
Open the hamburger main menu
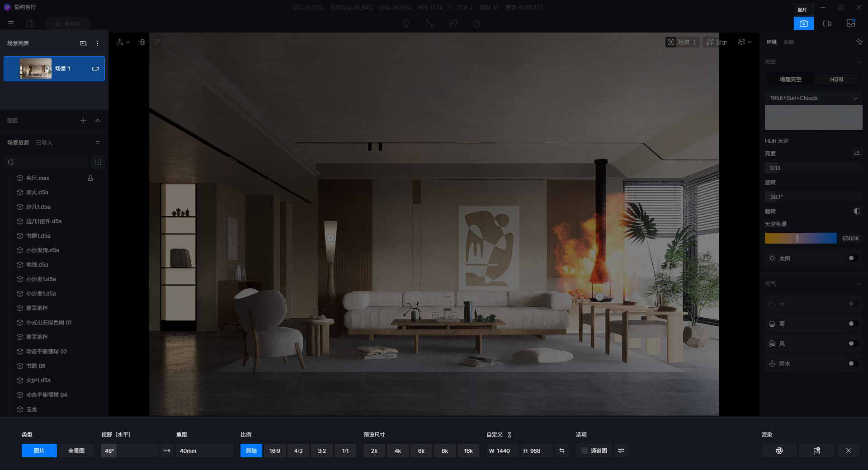click(11, 23)
